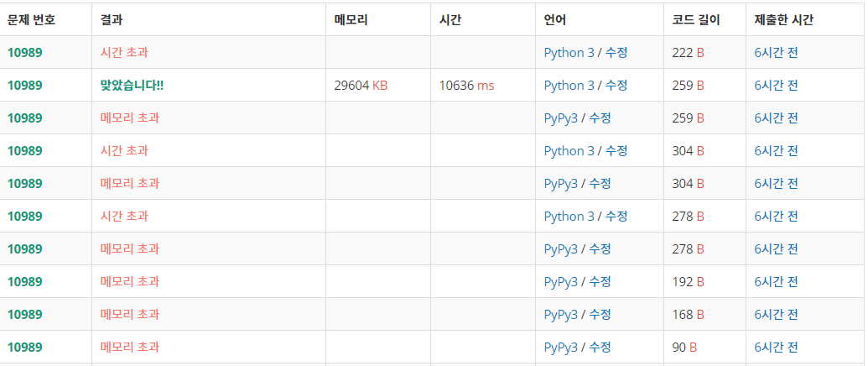Image resolution: width=868 pixels, height=366 pixels.
Task: Click 수정 edit link in the PyPy3 259 B row
Action: coord(600,118)
